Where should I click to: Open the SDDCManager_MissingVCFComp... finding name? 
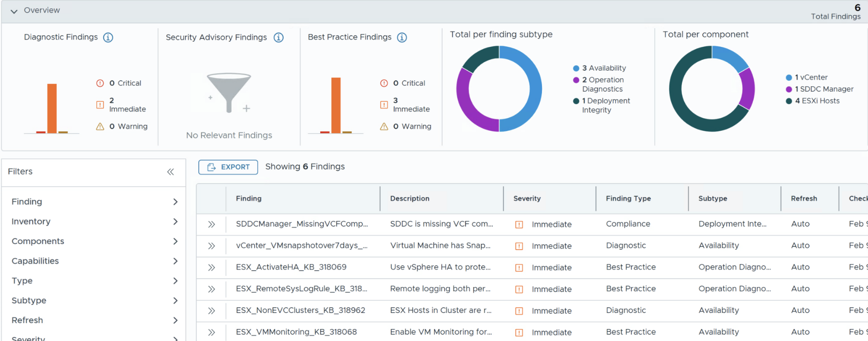(x=302, y=224)
